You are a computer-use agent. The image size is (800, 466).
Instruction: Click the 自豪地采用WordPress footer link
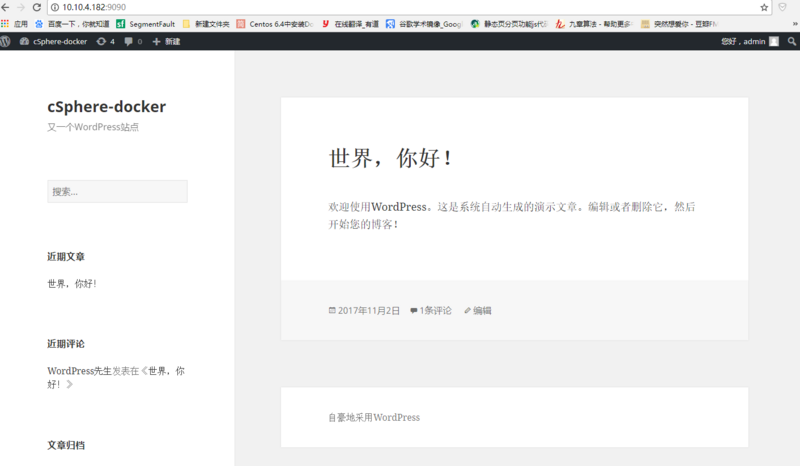point(374,418)
